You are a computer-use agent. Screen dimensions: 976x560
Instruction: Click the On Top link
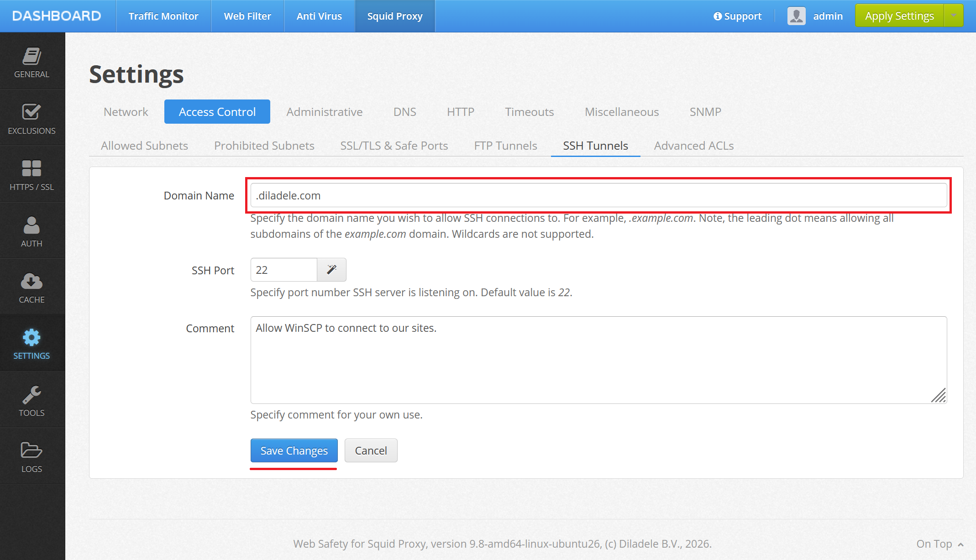point(940,544)
